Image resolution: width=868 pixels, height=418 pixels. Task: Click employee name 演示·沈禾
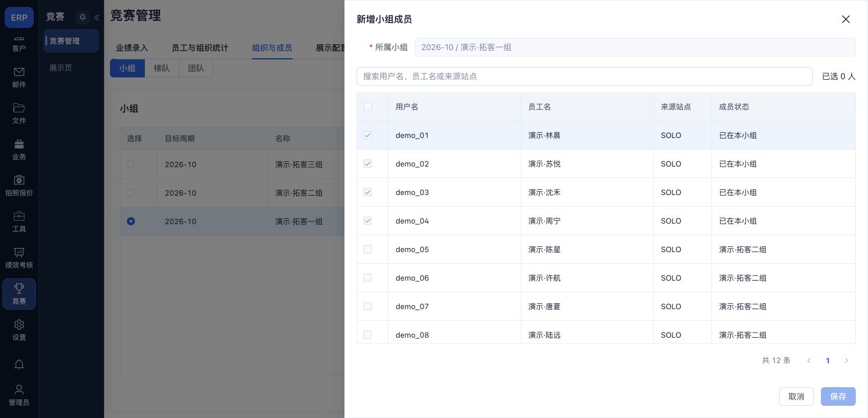(x=545, y=192)
